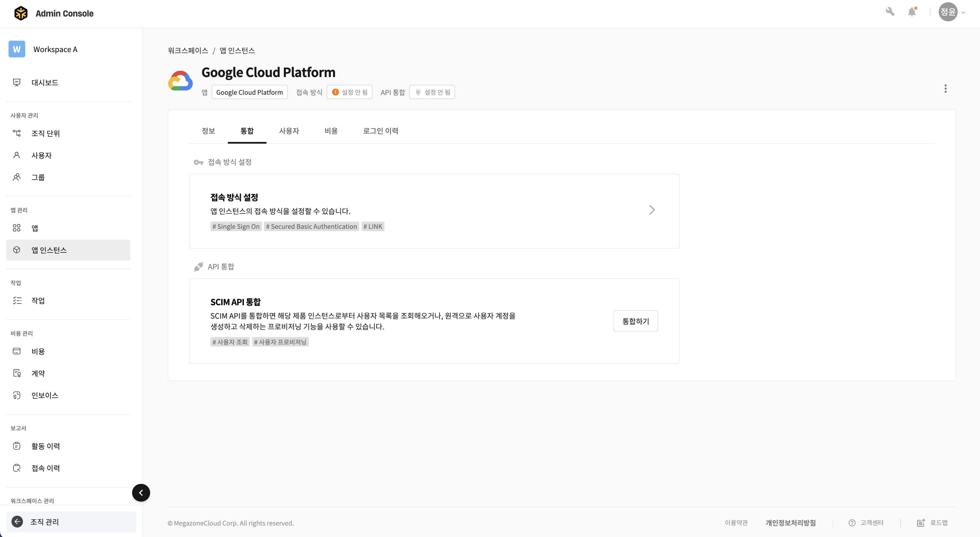The height and width of the screenshot is (537, 980).
Task: Click the 작업 checklist icon
Action: (x=17, y=301)
